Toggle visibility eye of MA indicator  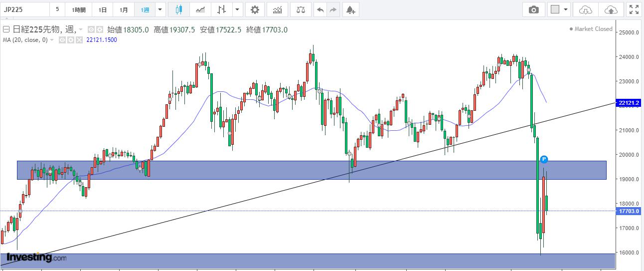click(x=62, y=40)
